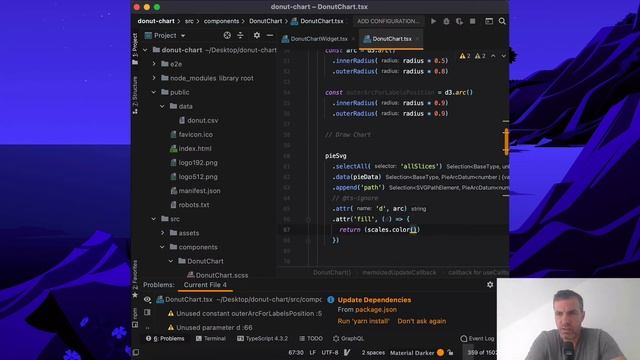
Task: Toggle the eye view options in Problems
Action: coord(147,299)
